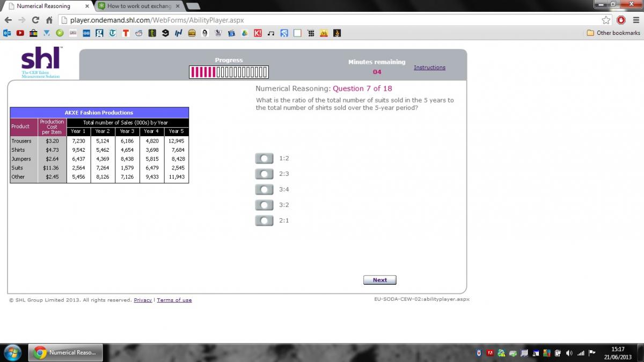The height and width of the screenshot is (362, 644).
Task: Open the Guardian 'g' bookmark icon
Action: point(99,33)
